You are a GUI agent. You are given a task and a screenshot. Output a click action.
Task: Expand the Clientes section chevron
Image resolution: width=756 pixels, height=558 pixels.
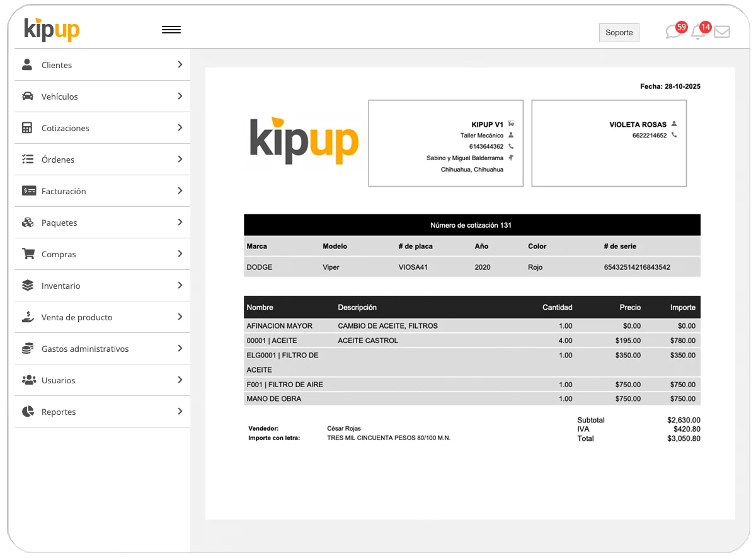tap(180, 64)
